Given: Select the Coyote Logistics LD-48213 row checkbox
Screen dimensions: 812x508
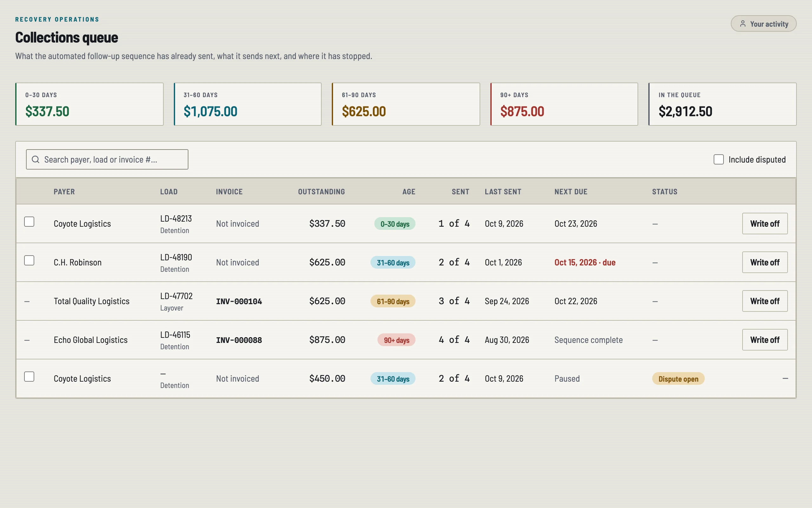Looking at the screenshot, I should [x=29, y=222].
